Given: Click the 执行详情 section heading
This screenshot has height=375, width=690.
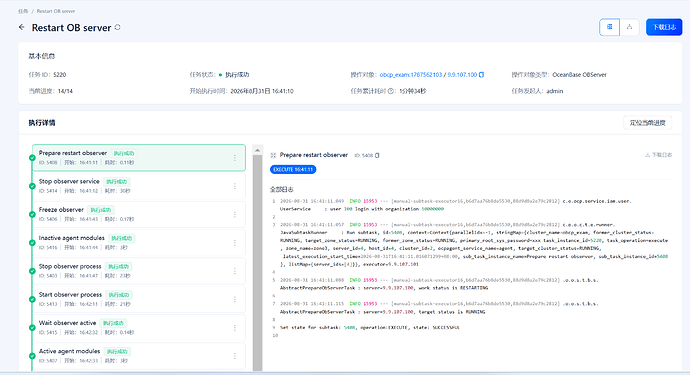Looking at the screenshot, I should click(42, 123).
